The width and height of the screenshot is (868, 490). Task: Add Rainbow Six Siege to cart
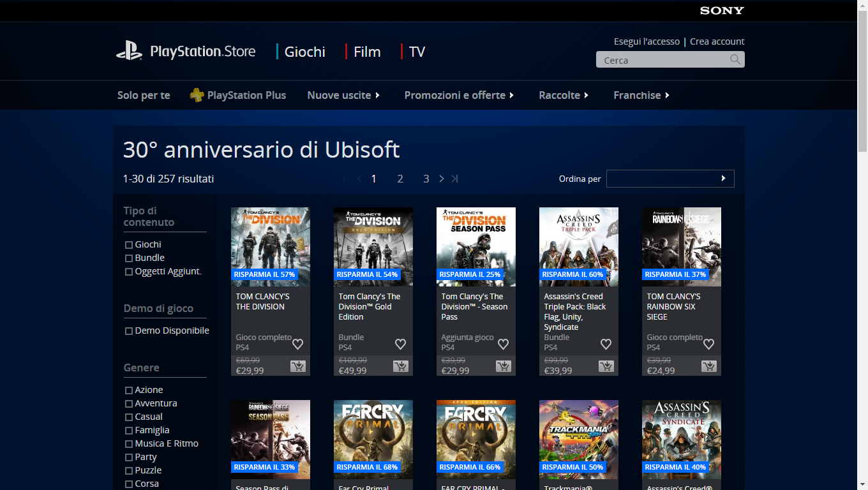click(x=708, y=366)
